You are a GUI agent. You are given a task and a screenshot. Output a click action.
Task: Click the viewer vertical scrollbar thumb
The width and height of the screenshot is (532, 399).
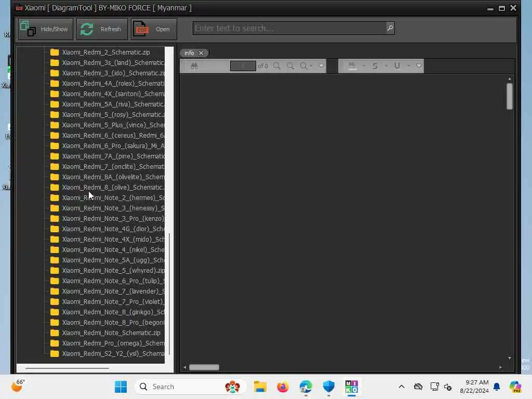tap(509, 96)
